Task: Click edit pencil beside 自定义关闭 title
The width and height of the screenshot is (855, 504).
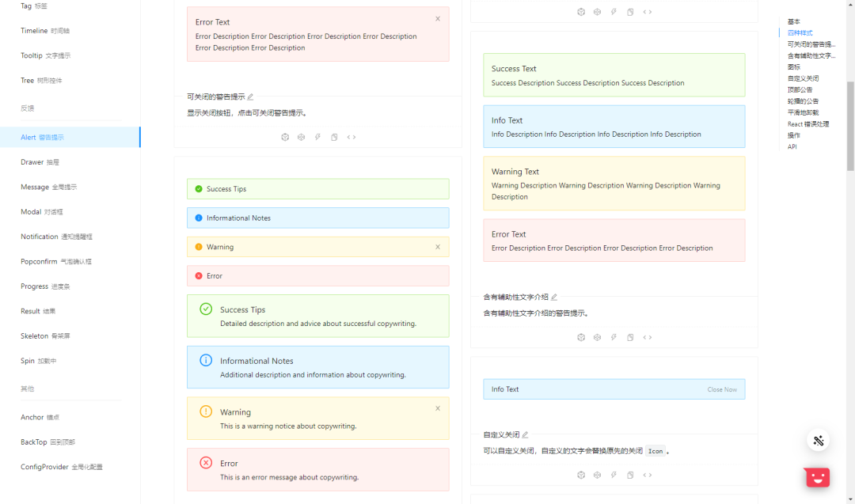Action: [525, 434]
